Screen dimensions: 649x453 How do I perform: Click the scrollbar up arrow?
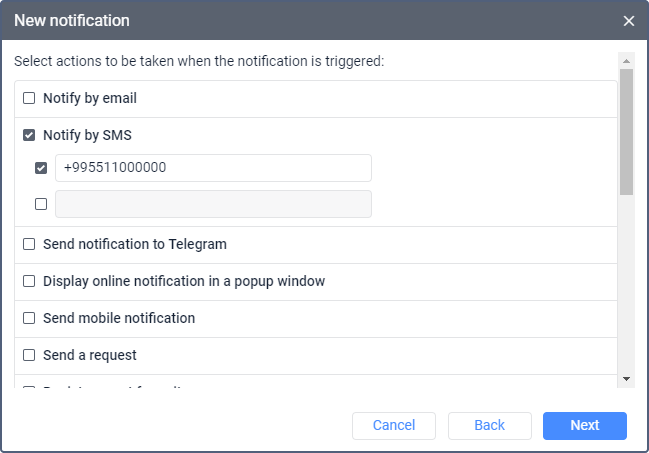(626, 59)
